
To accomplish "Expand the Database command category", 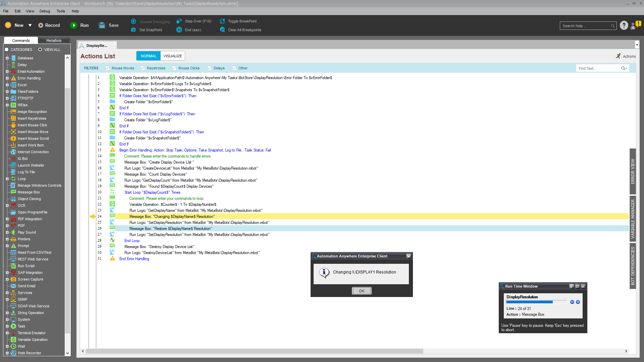I will tap(7, 58).
